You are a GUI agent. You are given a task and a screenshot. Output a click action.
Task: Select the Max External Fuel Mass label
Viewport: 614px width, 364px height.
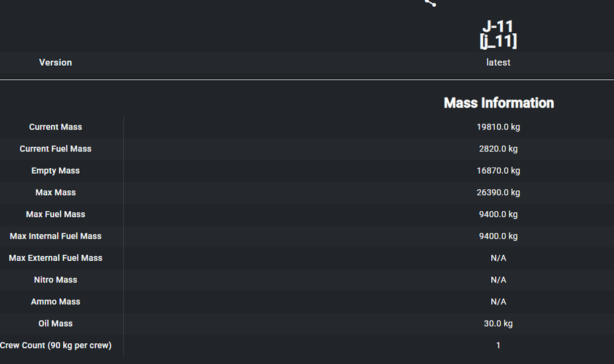pyautogui.click(x=55, y=258)
